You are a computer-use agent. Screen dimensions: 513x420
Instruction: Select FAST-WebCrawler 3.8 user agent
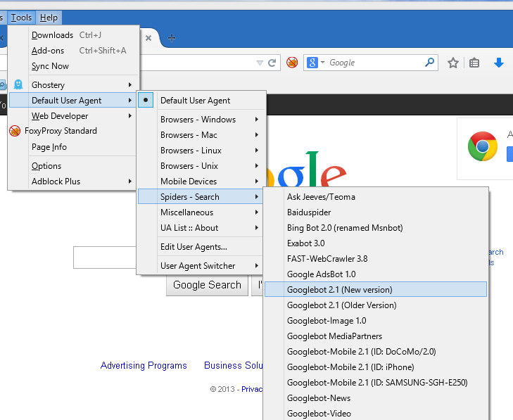tap(376, 259)
